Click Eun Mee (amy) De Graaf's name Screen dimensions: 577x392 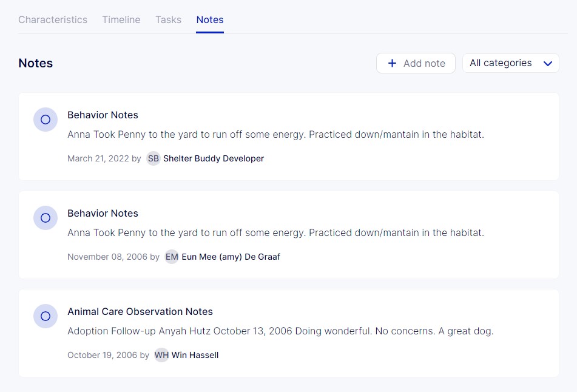231,257
